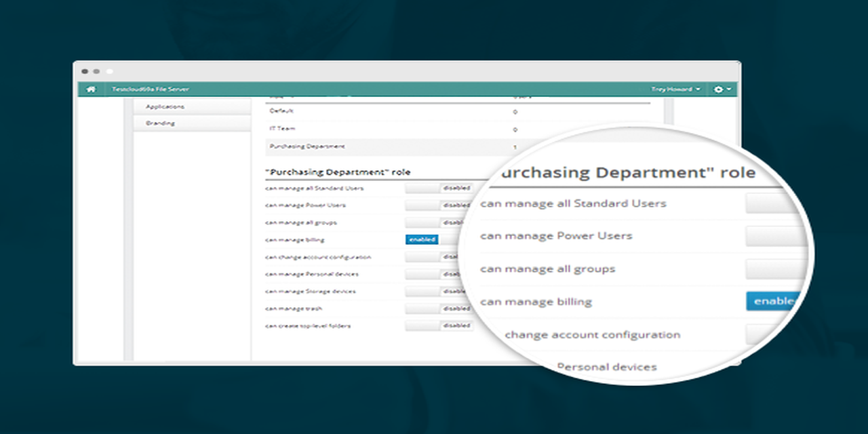
Task: Enable "can manage Personal devices" toggle
Action: point(439,274)
